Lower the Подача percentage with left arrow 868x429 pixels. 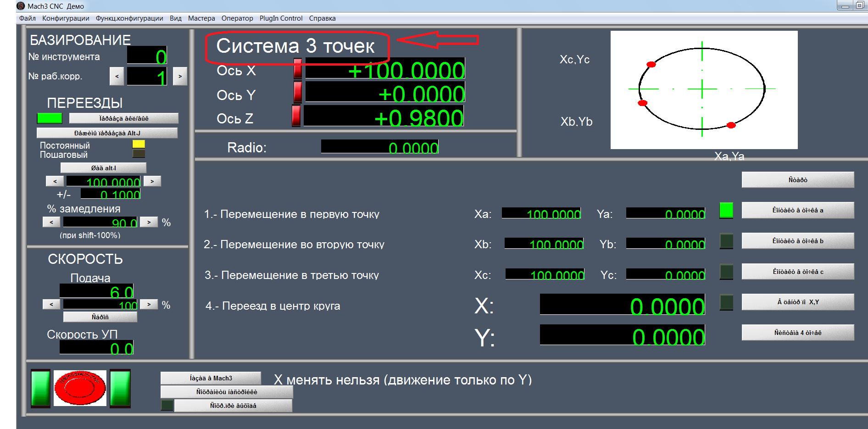pos(51,304)
